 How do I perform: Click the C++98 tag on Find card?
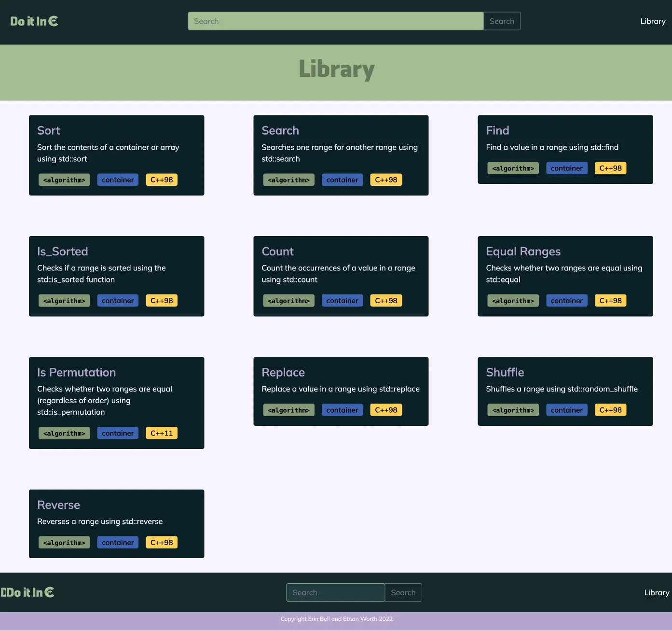(611, 168)
